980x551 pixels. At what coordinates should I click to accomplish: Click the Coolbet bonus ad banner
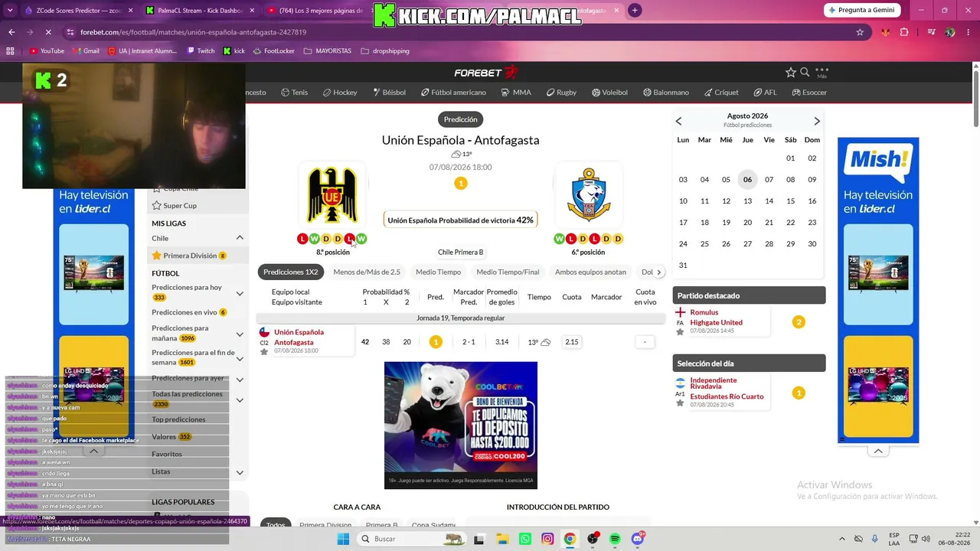pyautogui.click(x=461, y=425)
